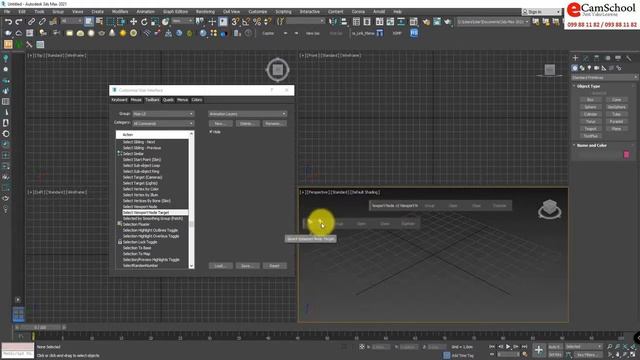
Task: Open the Create tab plus icon in command panel
Action: tap(575, 58)
